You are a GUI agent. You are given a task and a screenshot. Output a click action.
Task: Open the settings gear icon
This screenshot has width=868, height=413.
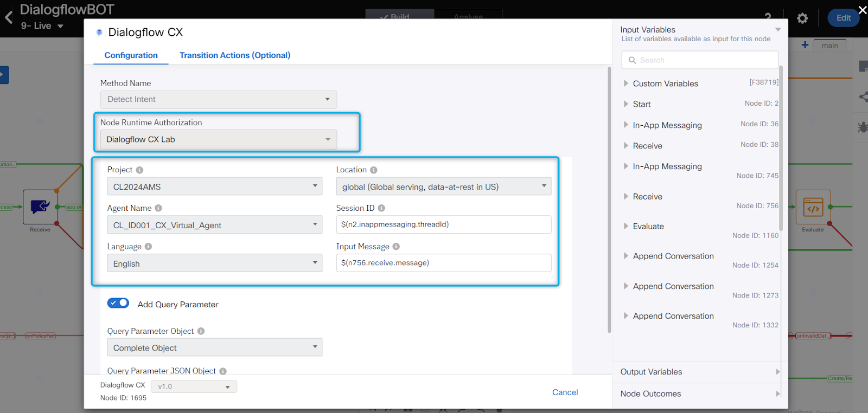click(x=802, y=18)
